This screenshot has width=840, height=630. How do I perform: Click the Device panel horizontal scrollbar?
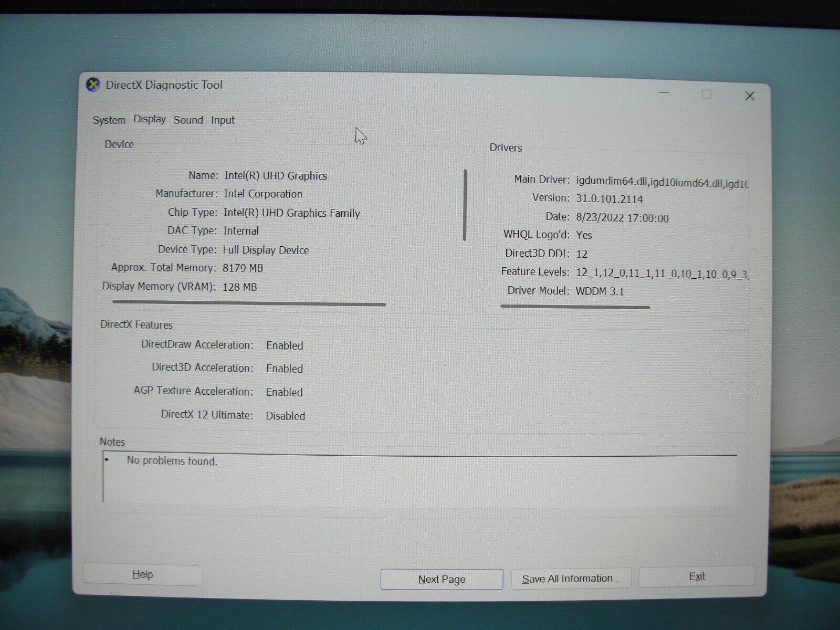249,303
